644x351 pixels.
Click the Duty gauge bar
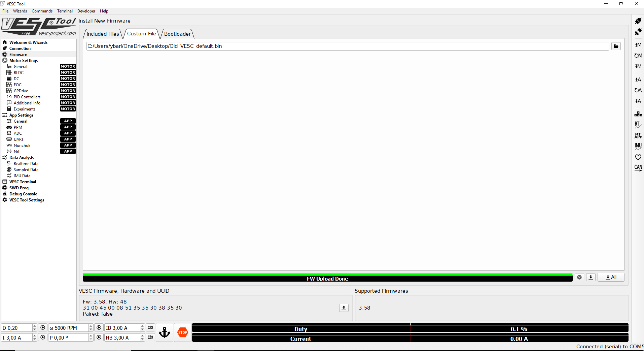pos(410,328)
